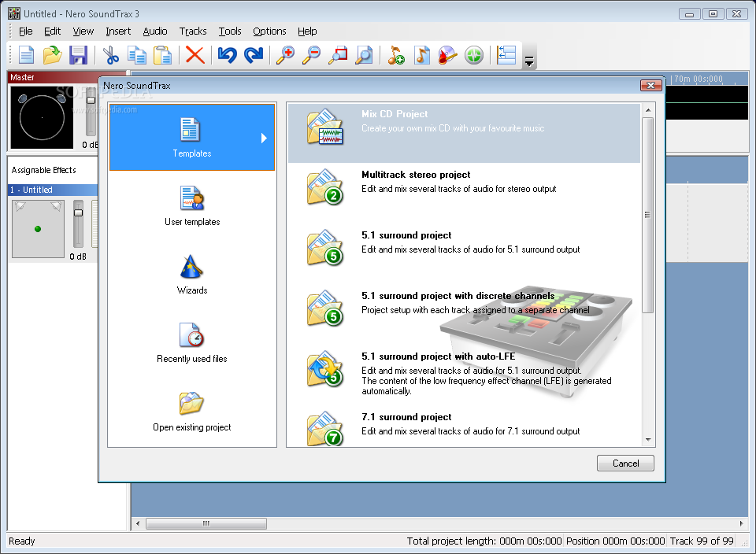Image resolution: width=756 pixels, height=554 pixels.
Task: Click the Untitled track panner box
Action: tap(38, 229)
